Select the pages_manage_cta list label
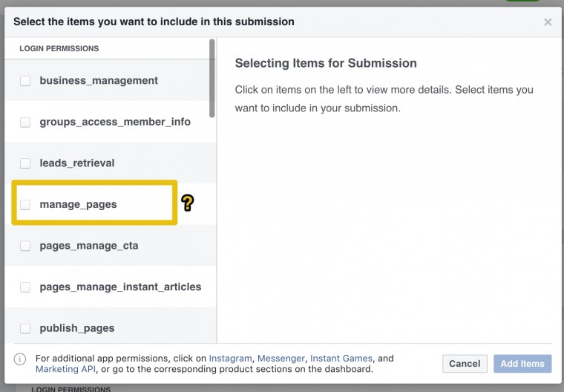 click(x=89, y=246)
